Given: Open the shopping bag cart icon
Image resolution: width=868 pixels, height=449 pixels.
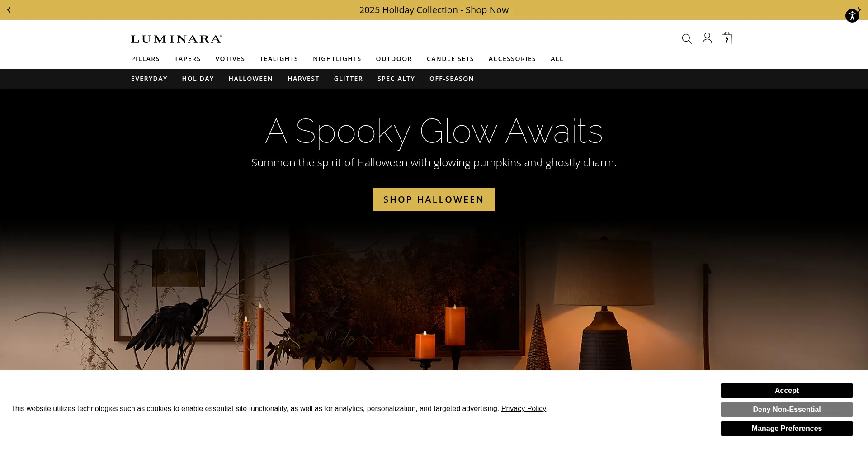Looking at the screenshot, I should 727,38.
